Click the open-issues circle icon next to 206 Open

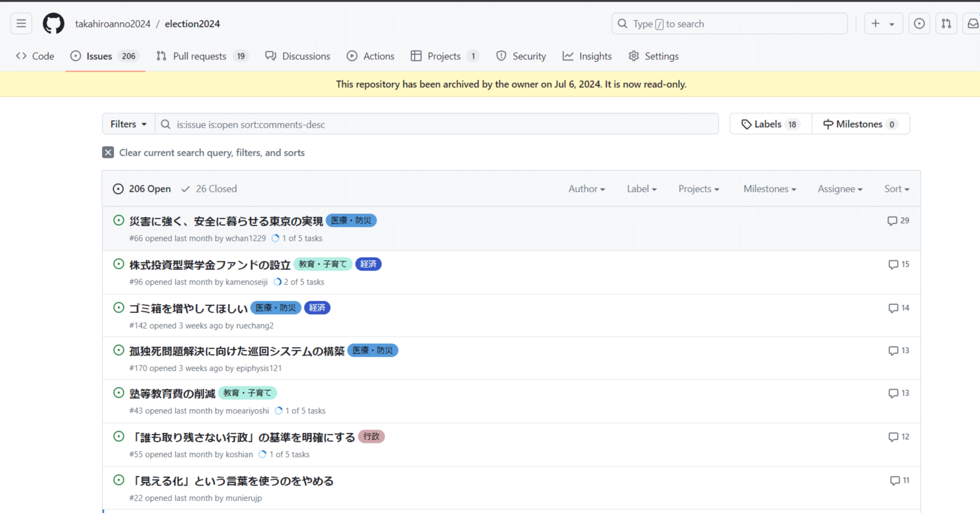pos(118,189)
